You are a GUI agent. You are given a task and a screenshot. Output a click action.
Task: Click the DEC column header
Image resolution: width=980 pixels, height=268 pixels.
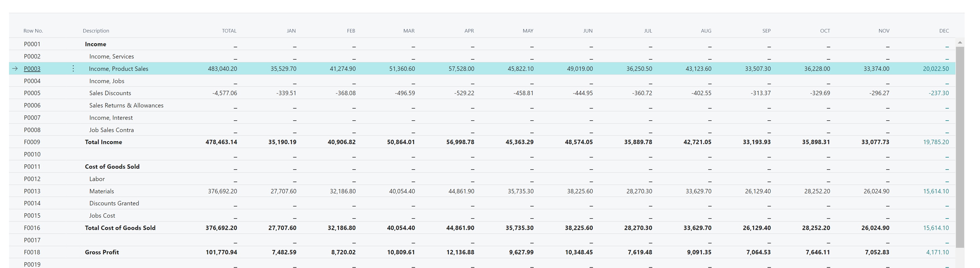pos(944,30)
